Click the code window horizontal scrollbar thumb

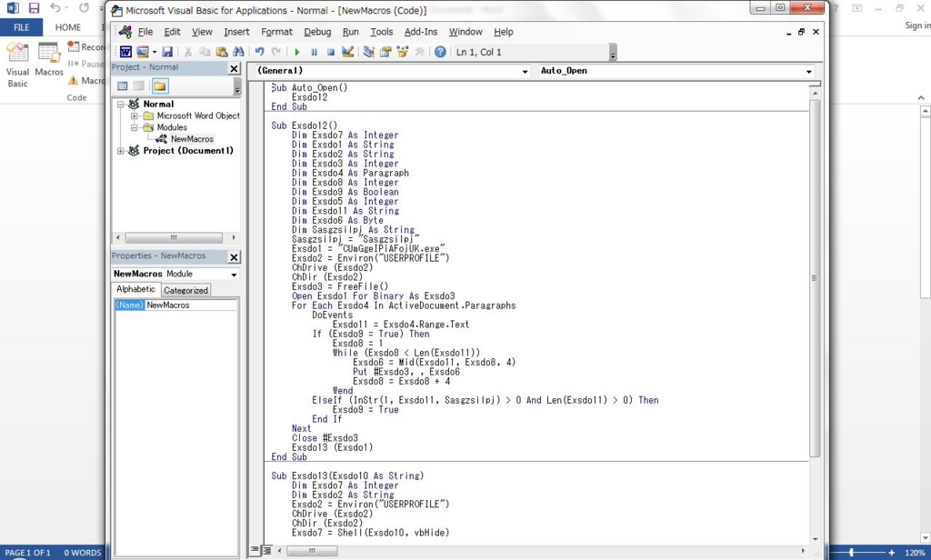tap(312, 551)
